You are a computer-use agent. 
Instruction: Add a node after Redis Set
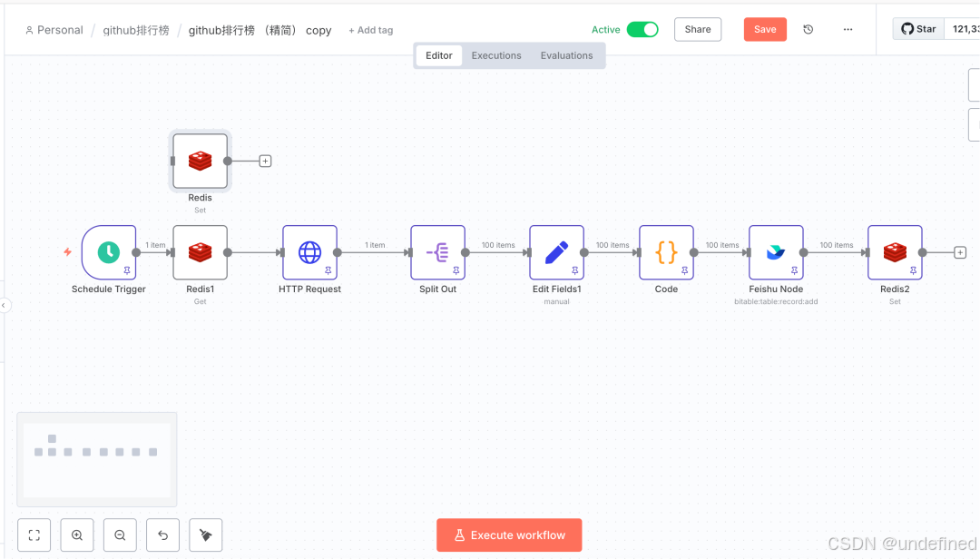265,162
